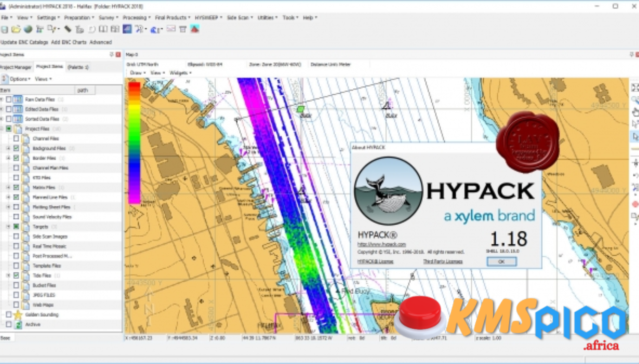The width and height of the screenshot is (639, 364).
Task: Select the hand pan tool on right toolbar
Action: point(635,111)
